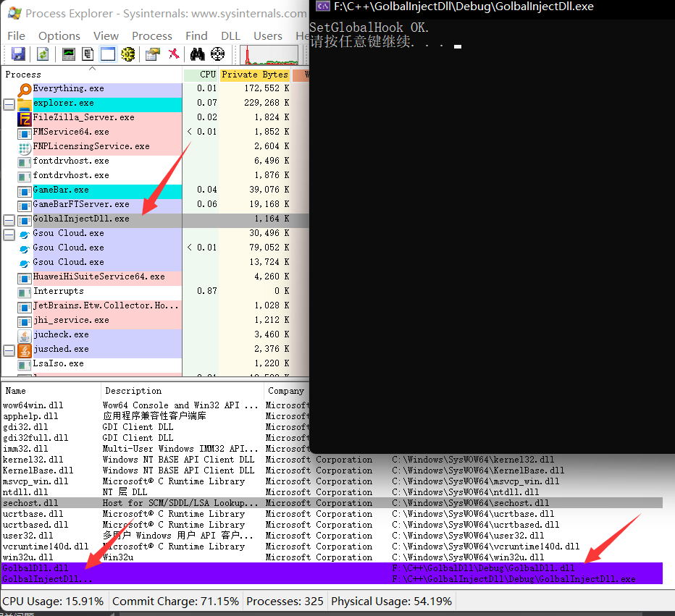Image resolution: width=675 pixels, height=616 pixels.
Task: Click Physical Usage status bar entry
Action: tap(391, 601)
